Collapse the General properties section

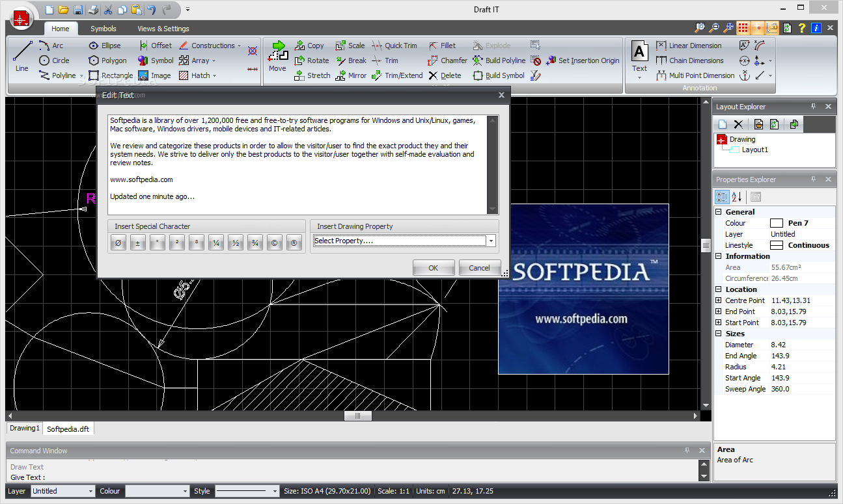(719, 212)
